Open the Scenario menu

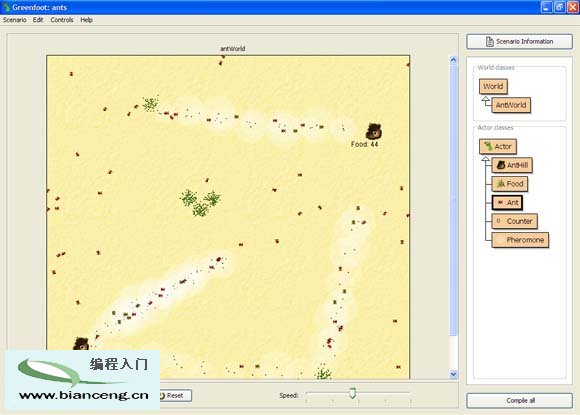pyautogui.click(x=14, y=20)
